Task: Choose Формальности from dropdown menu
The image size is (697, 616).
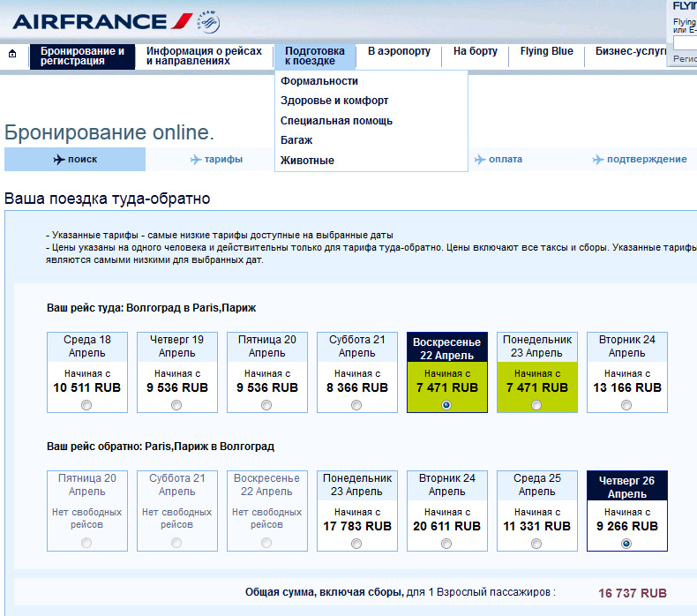Action: (319, 81)
